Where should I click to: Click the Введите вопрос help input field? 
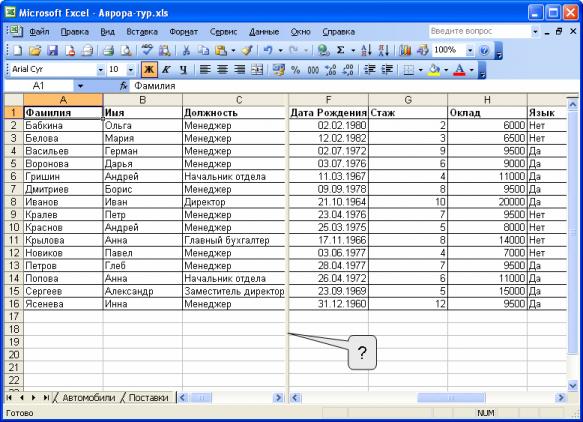point(480,31)
